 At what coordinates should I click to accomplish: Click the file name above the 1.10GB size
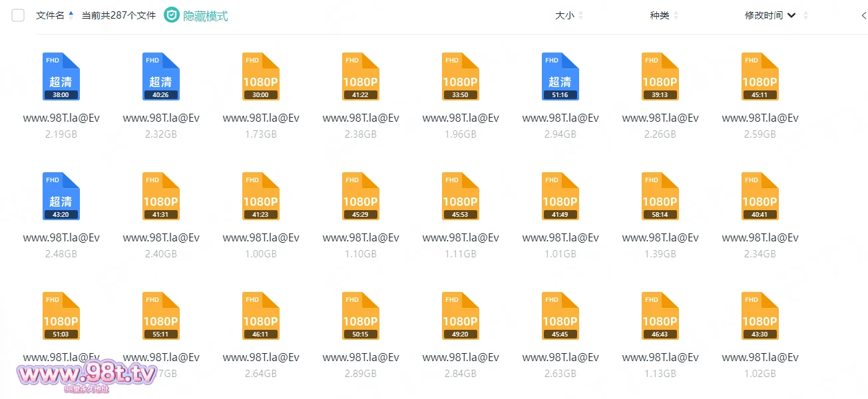361,238
